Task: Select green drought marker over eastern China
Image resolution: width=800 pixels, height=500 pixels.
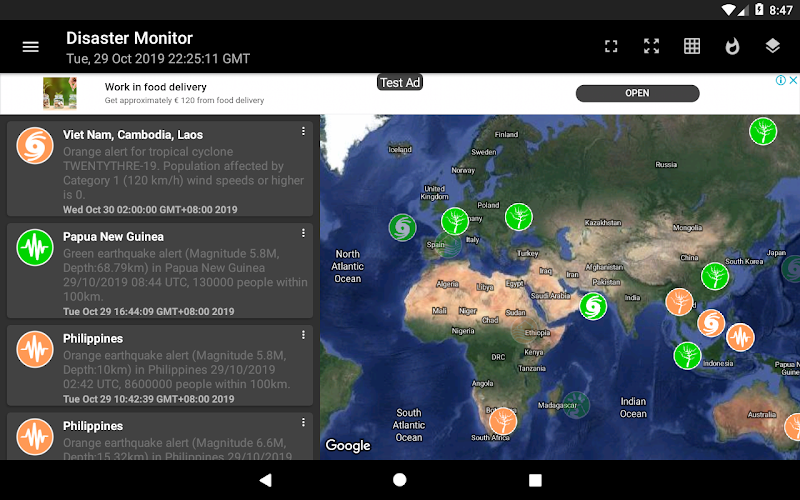Action: click(715, 277)
